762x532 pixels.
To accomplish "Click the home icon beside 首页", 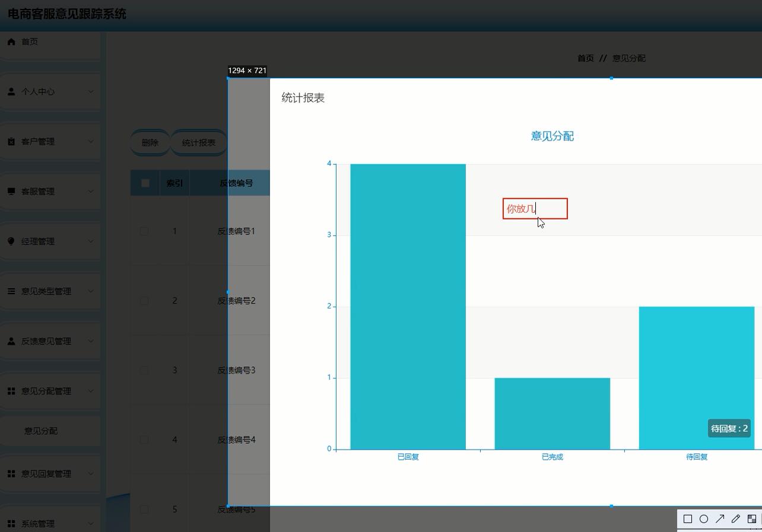I will pos(11,42).
